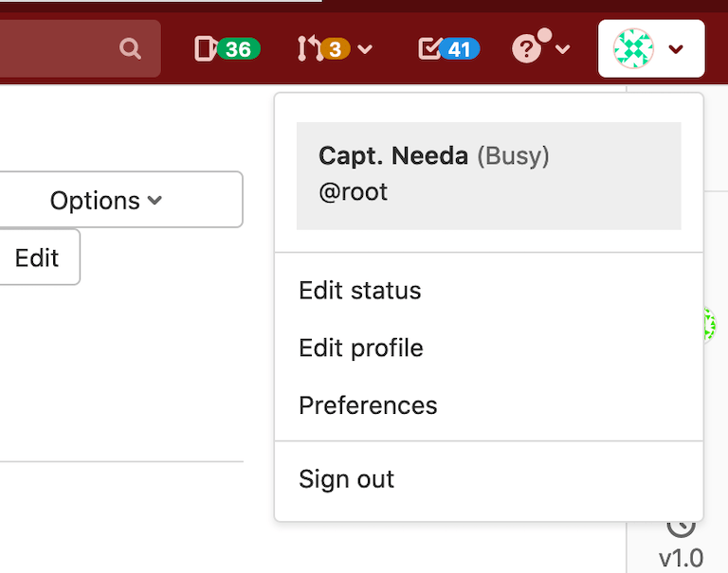Open Preferences from the user menu
728x573 pixels.
368,405
